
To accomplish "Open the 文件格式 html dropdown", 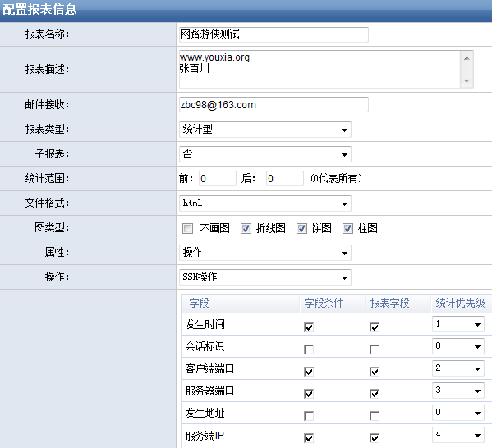I will point(265,203).
